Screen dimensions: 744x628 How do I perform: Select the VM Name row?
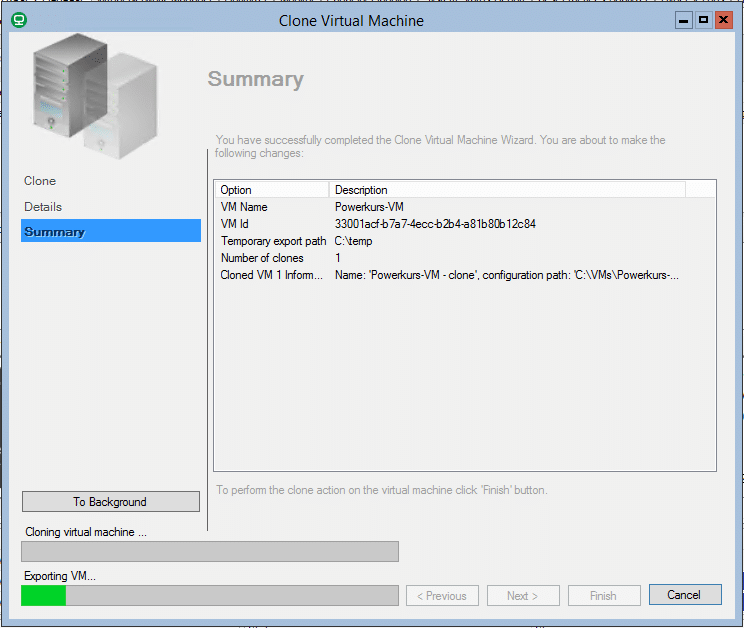pyautogui.click(x=464, y=207)
